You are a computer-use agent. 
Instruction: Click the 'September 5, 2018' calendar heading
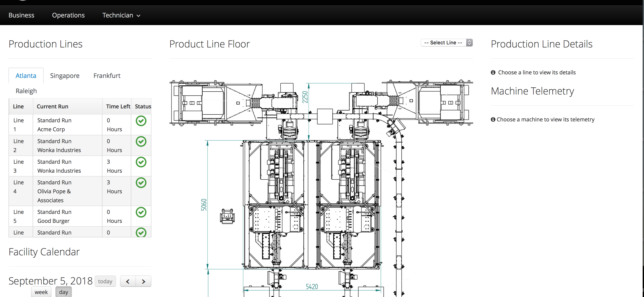51,281
